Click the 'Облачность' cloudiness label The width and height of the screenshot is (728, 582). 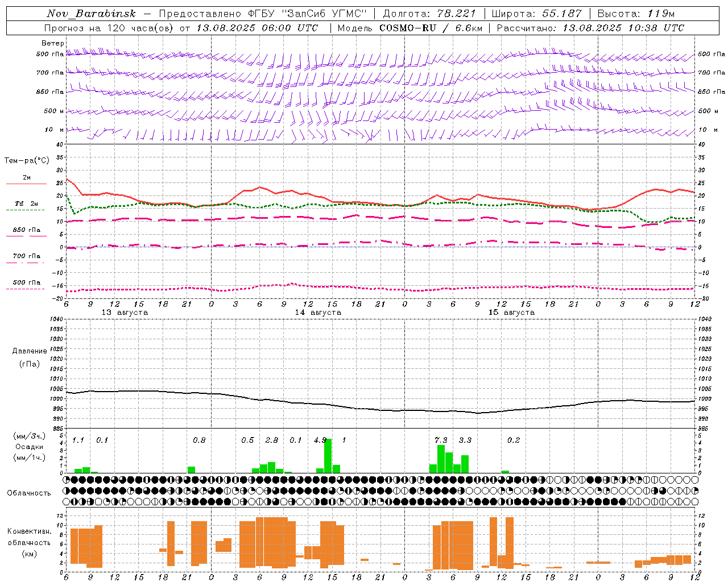coord(29,493)
